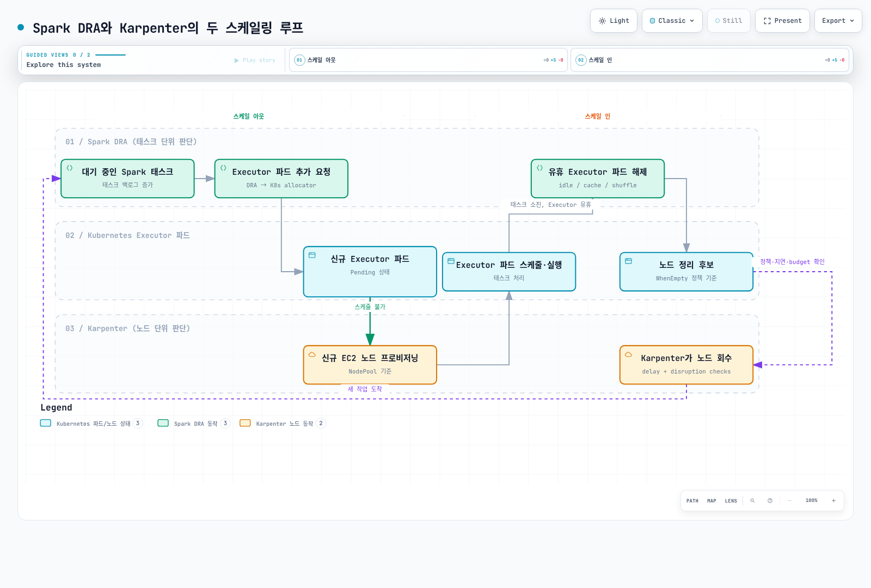Screen dimensions: 871x588
Task: Click window icon on Executor 파드 스케줄·실행
Action: click(x=451, y=261)
